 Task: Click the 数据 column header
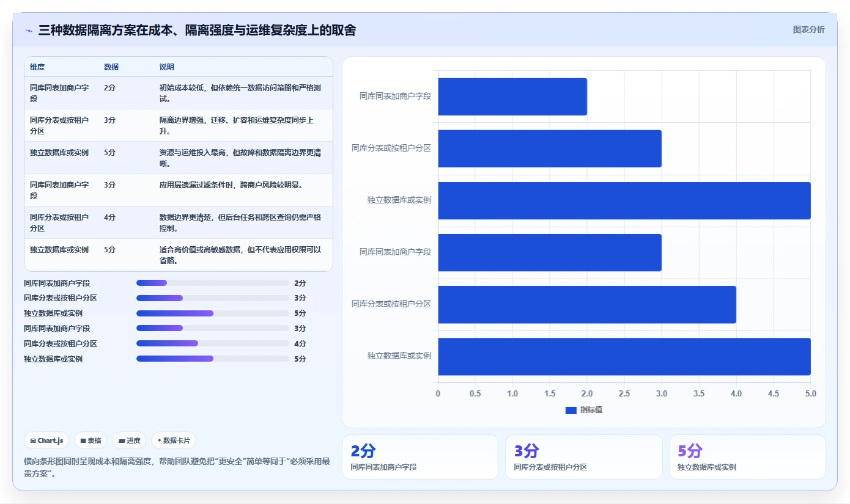coord(111,67)
